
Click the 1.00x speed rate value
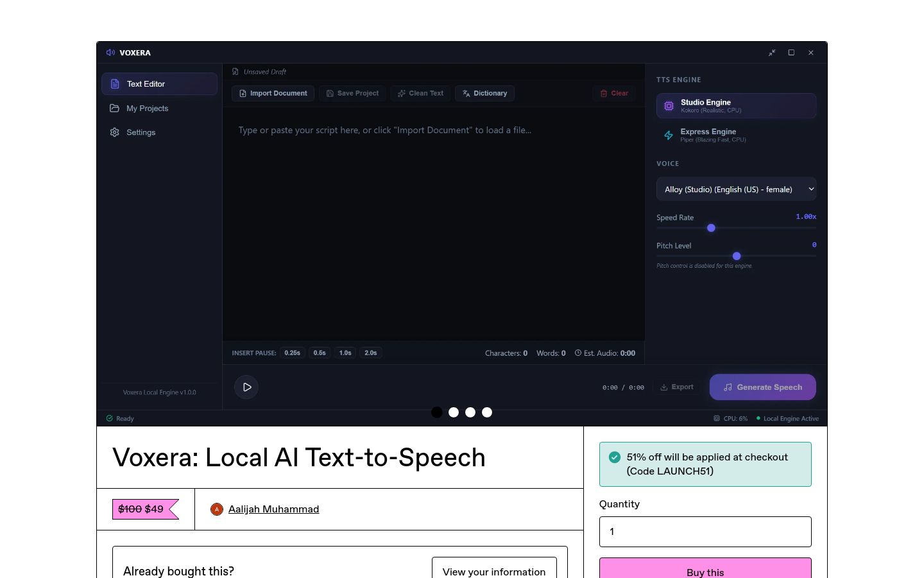click(806, 216)
